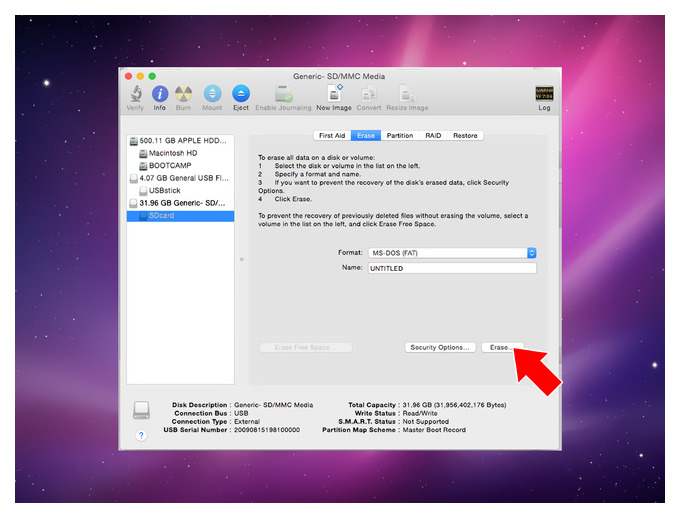
Task: Click the Verify microscope icon
Action: pos(136,93)
